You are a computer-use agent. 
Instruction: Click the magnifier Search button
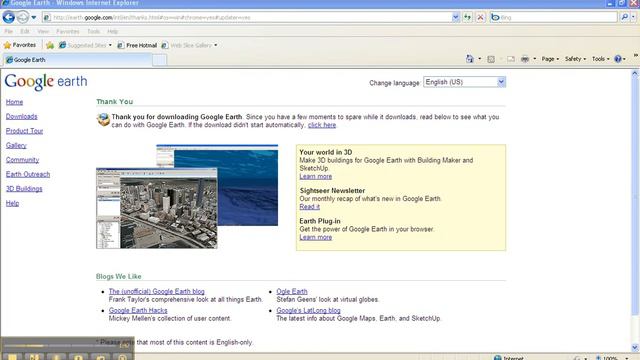pyautogui.click(x=624, y=17)
